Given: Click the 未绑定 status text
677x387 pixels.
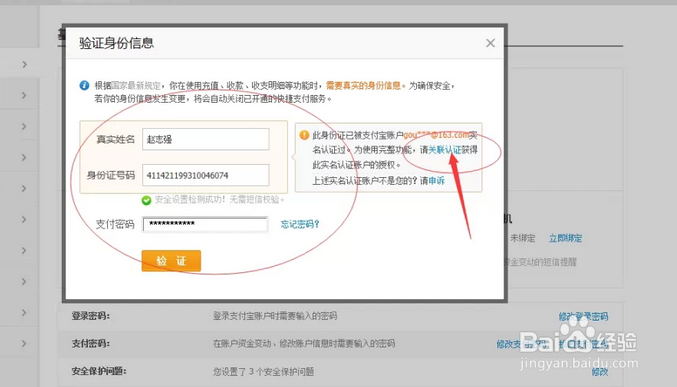Looking at the screenshot, I should 522,238.
